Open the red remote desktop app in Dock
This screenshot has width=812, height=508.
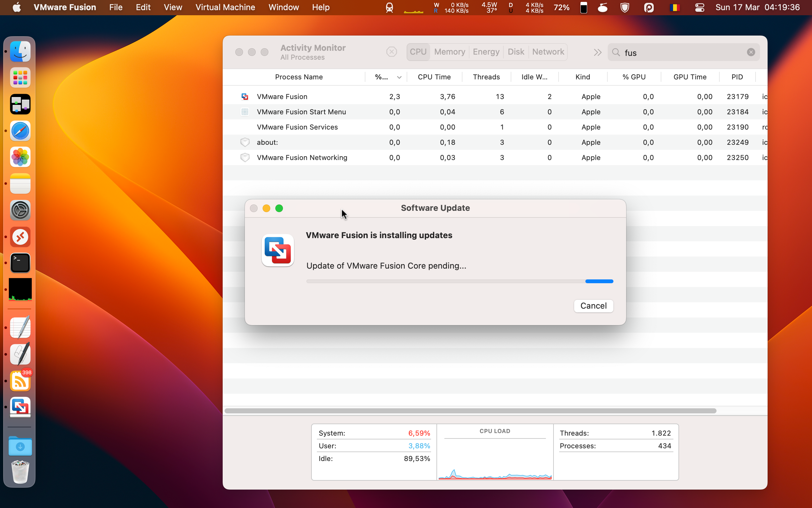20,237
